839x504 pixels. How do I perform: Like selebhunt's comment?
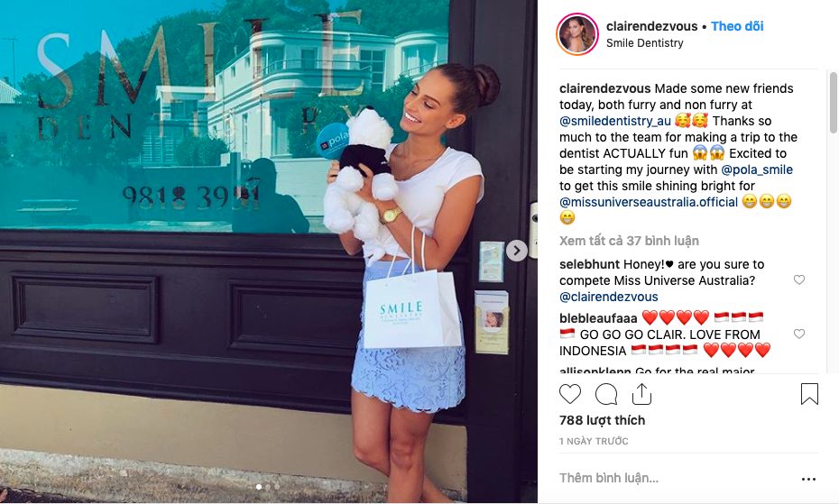pyautogui.click(x=799, y=279)
